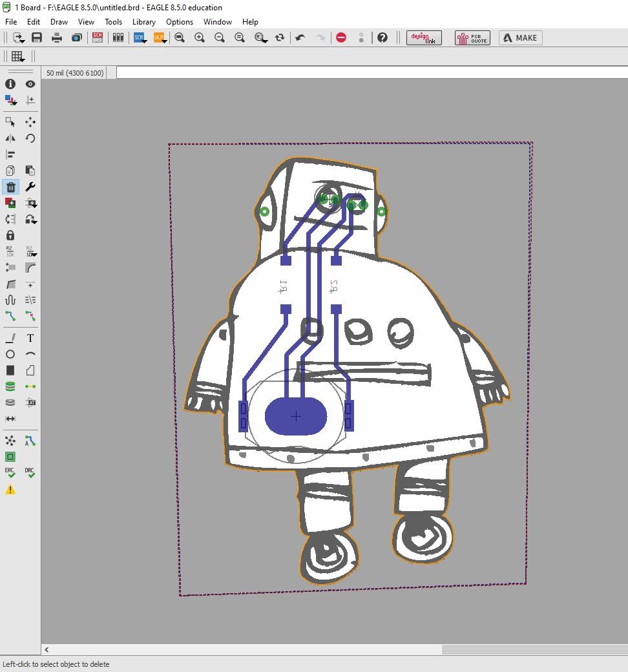
Task: Select the Info tool
Action: point(10,84)
